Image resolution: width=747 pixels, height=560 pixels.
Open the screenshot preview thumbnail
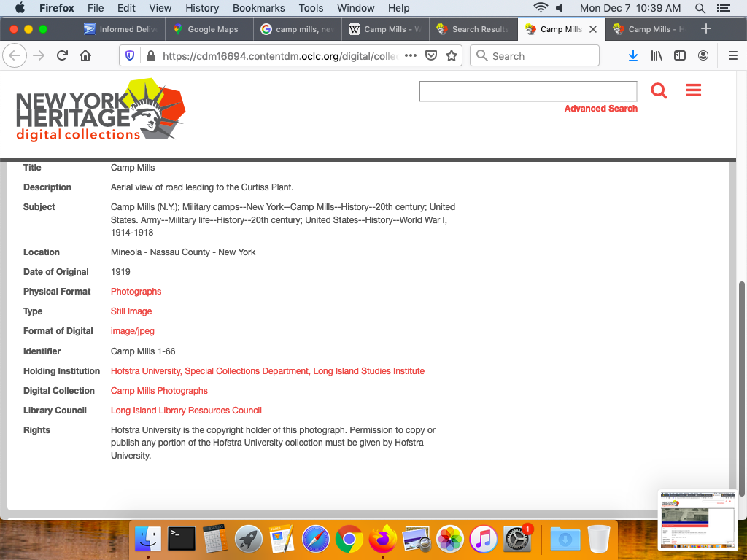tap(697, 519)
